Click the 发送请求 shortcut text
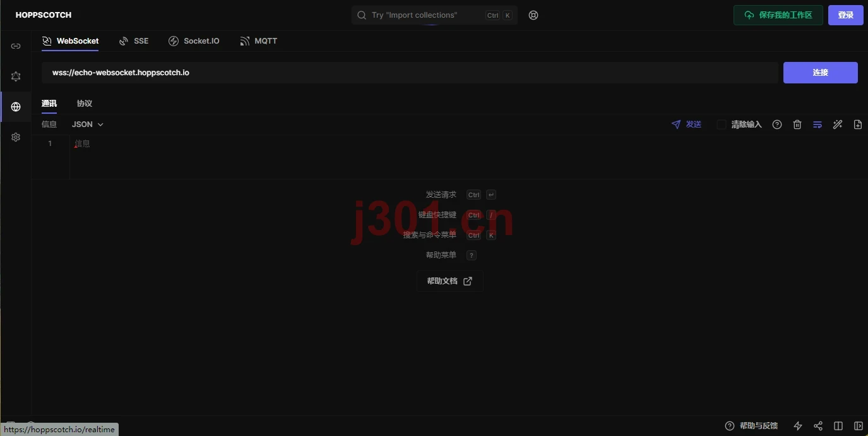Screen dimensions: 868x436 [441, 195]
